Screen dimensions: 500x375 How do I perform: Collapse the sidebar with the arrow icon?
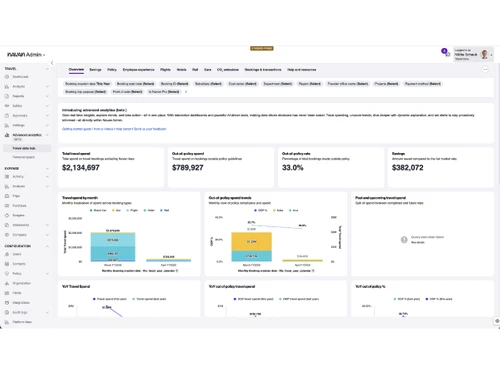point(52,63)
